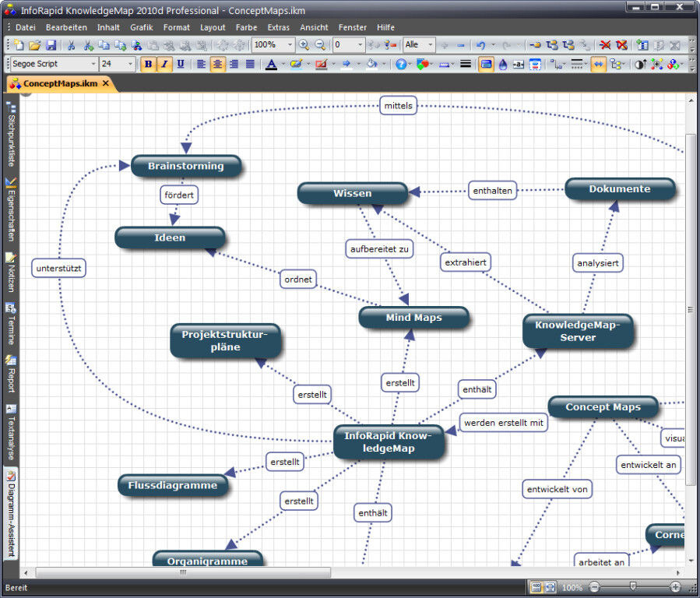The height and width of the screenshot is (598, 700).
Task: Close the ConceptMaps.ikm document tab
Action: pyautogui.click(x=105, y=83)
